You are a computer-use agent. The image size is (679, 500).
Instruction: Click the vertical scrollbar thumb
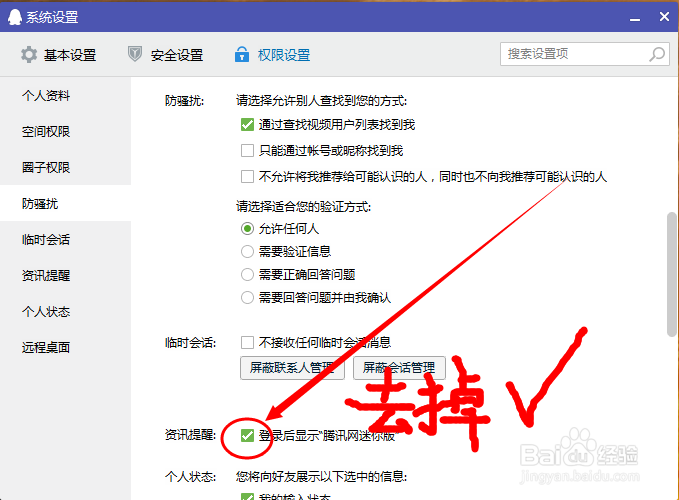click(672, 274)
